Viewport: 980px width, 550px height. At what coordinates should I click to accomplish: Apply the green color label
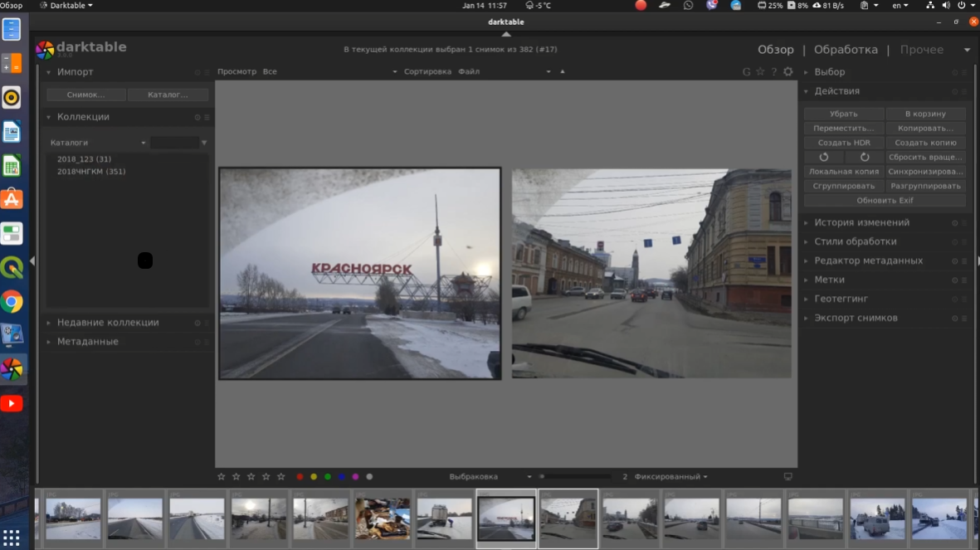pos(328,477)
